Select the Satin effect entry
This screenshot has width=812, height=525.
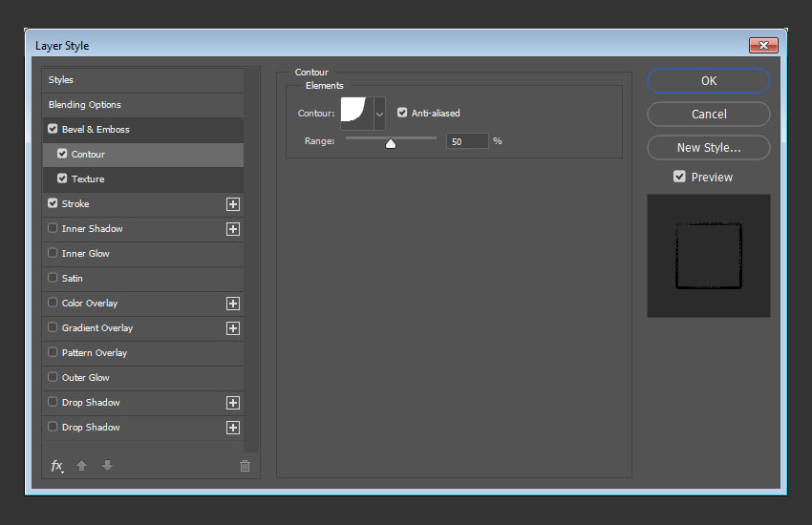(143, 279)
